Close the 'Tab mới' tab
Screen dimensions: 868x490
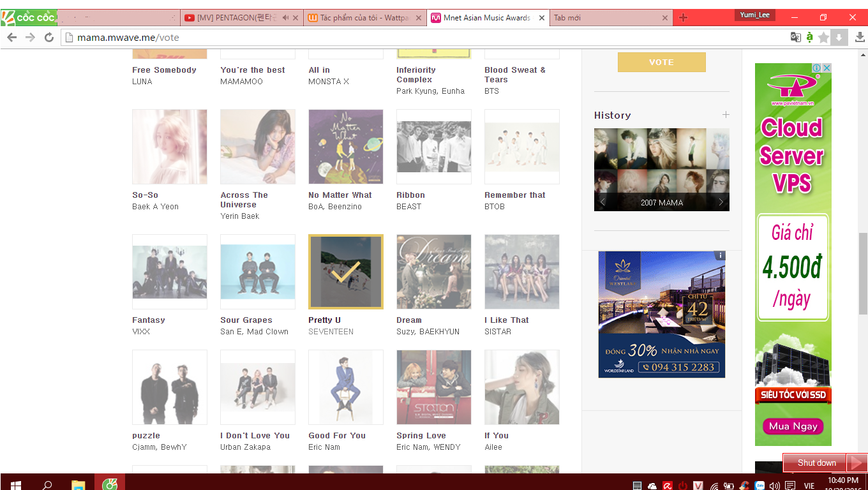664,18
